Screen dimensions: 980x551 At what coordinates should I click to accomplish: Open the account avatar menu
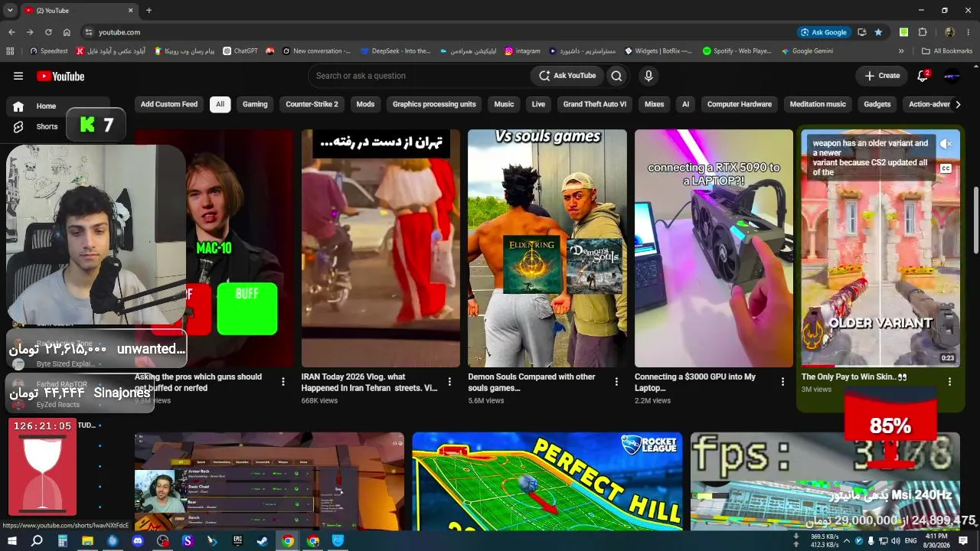pyautogui.click(x=952, y=76)
